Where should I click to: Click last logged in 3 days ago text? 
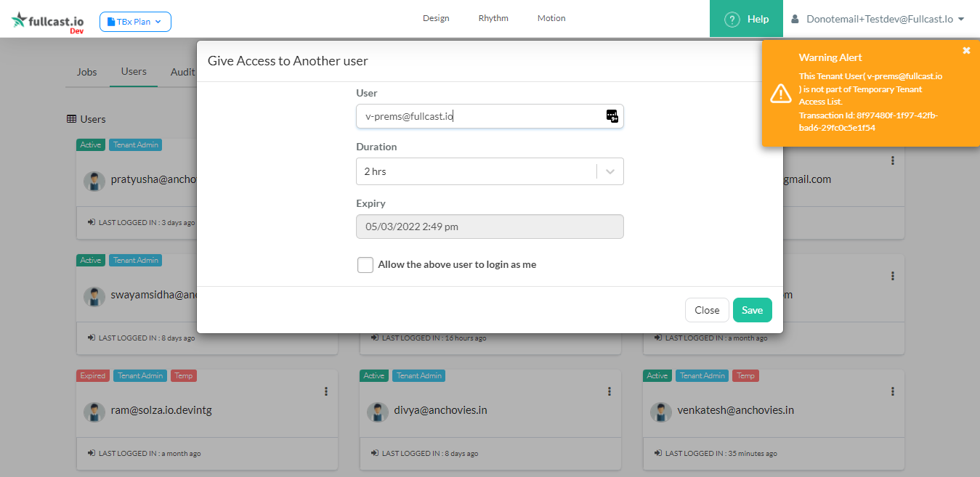(147, 223)
